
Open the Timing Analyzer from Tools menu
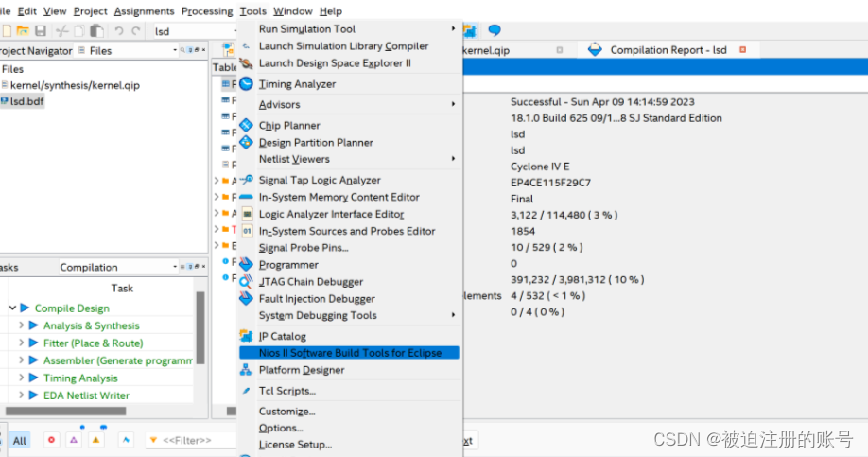pyautogui.click(x=297, y=84)
